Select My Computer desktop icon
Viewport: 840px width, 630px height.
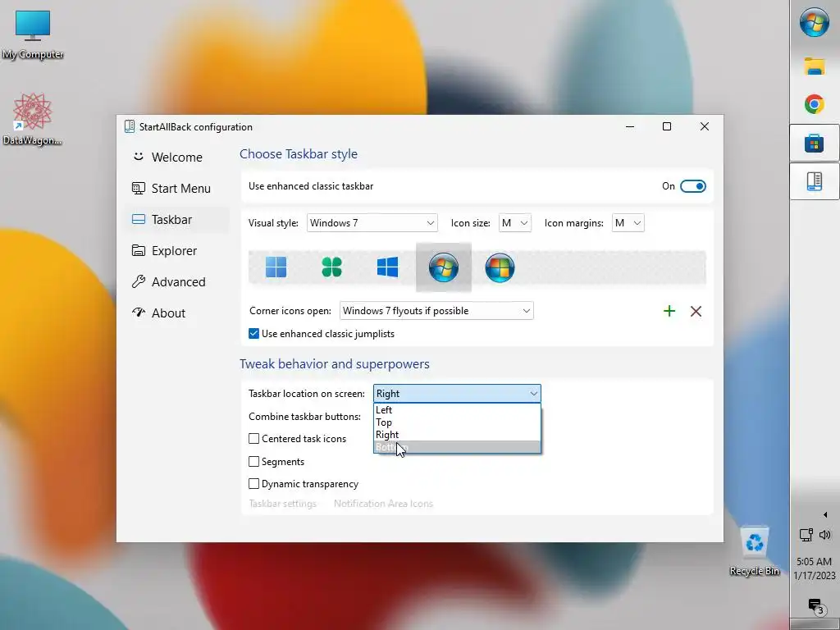coord(33,34)
